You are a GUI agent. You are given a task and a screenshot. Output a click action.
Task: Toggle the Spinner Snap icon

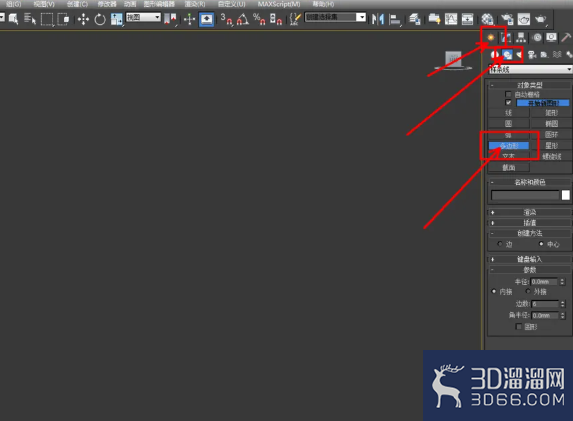(276, 19)
